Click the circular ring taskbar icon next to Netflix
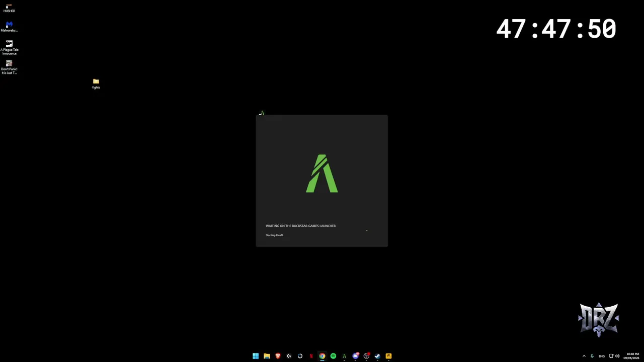This screenshot has width=644, height=362. pos(300,356)
